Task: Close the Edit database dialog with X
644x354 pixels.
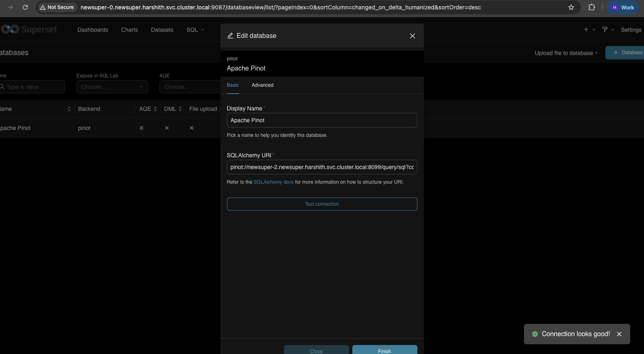Action: (413, 36)
